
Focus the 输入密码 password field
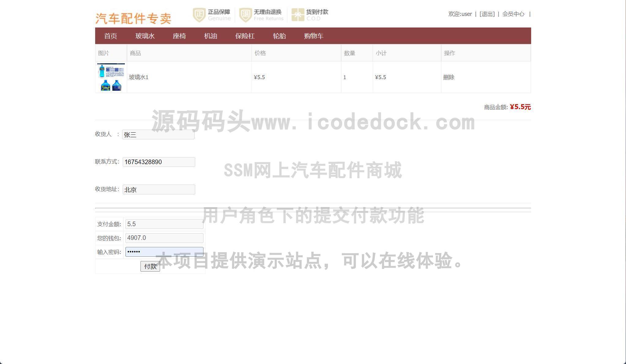(164, 252)
